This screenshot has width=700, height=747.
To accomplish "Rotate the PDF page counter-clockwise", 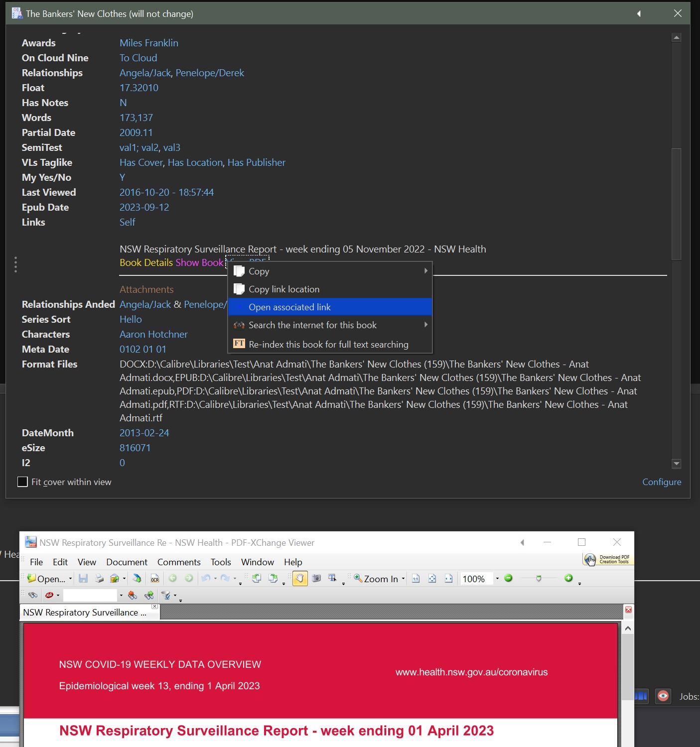I will tap(257, 578).
